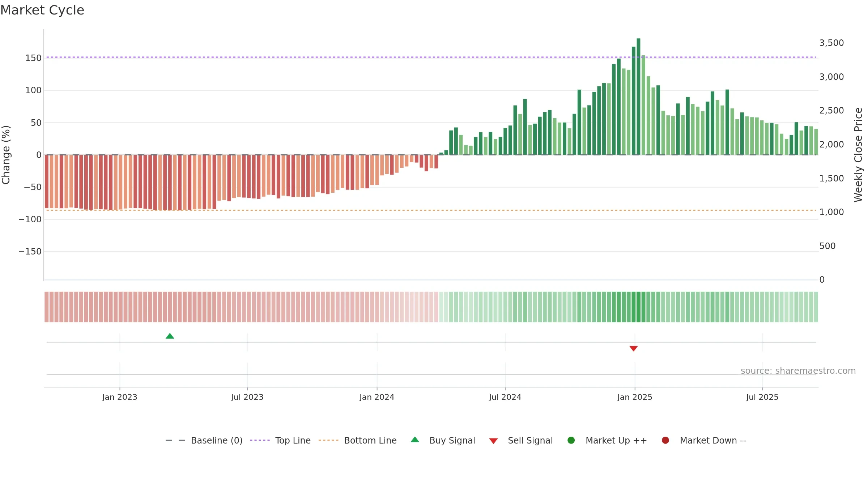The image size is (868, 488).
Task: Select the Jan 2024 axis tick label
Action: pos(377,397)
